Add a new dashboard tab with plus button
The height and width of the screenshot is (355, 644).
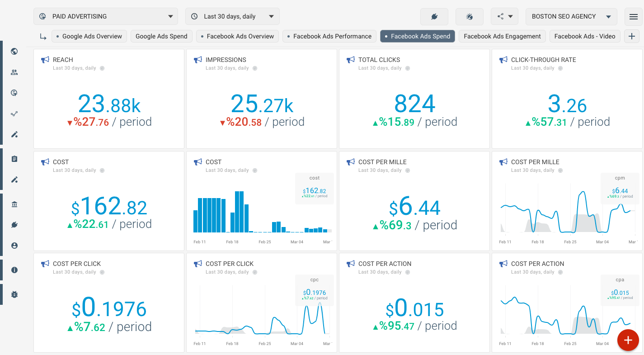[x=631, y=36]
